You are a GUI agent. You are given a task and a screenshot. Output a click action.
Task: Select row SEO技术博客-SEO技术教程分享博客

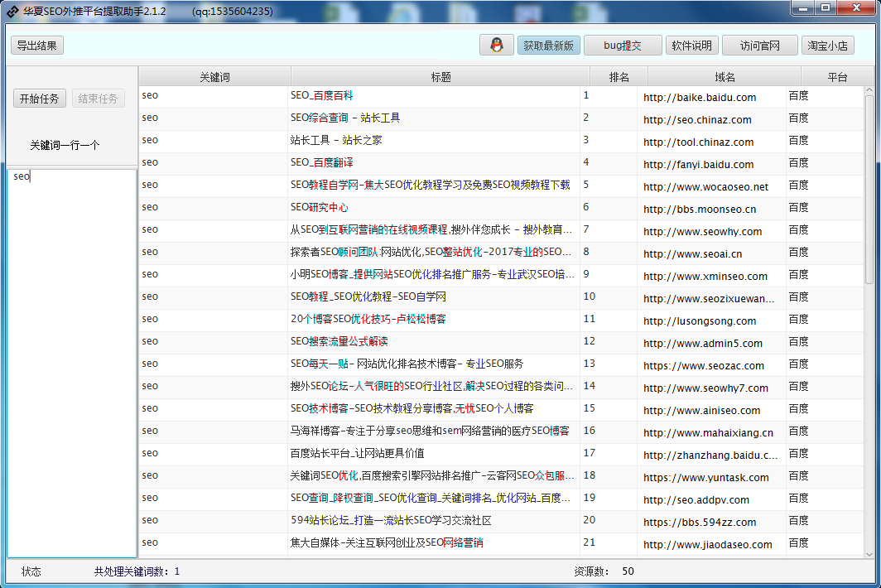[501, 409]
